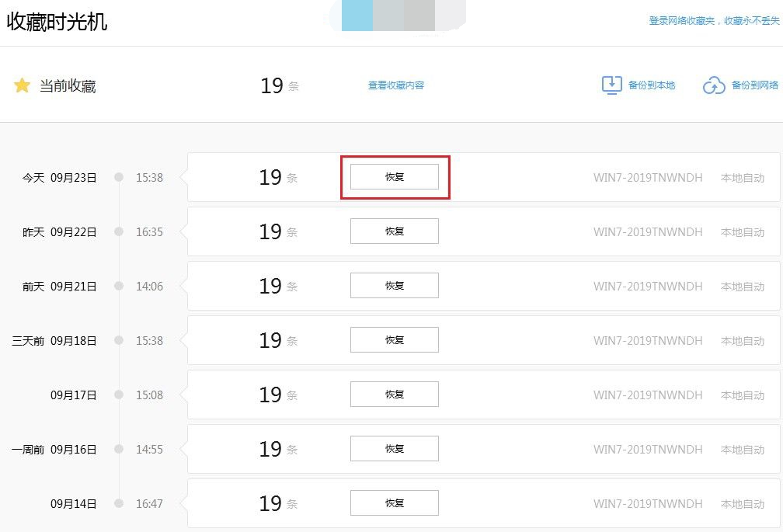Image resolution: width=783 pixels, height=532 pixels.
Task: Restore the 09月21日 14:06 backup
Action: click(x=395, y=286)
